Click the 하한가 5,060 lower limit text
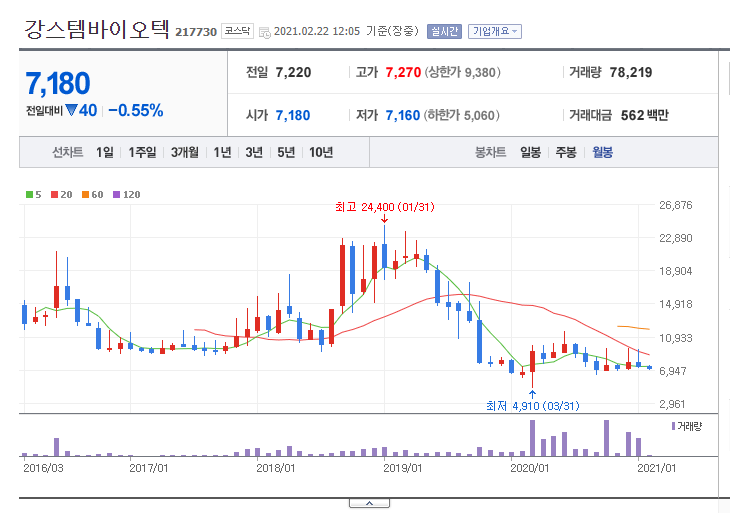 tap(461, 115)
